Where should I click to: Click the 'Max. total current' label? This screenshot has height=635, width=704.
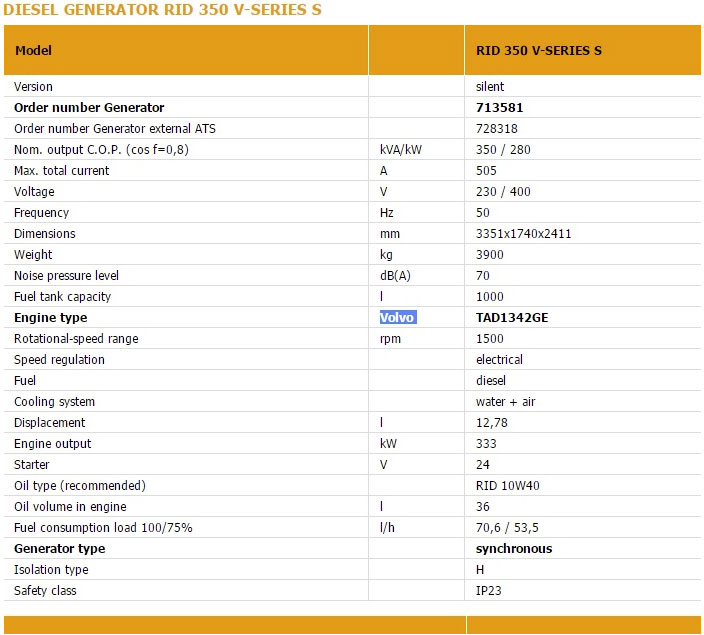pos(62,171)
